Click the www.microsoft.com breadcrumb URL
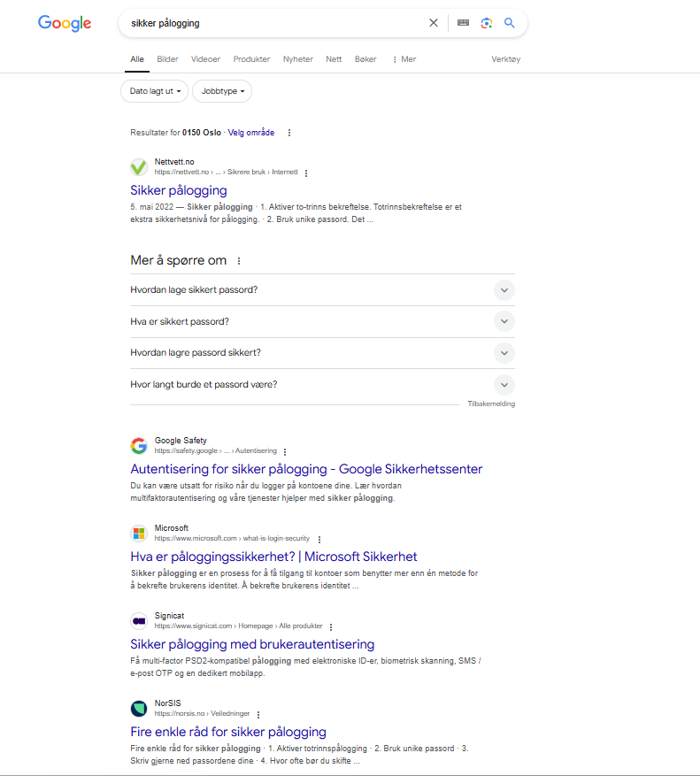The height and width of the screenshot is (776, 700). pos(232,539)
